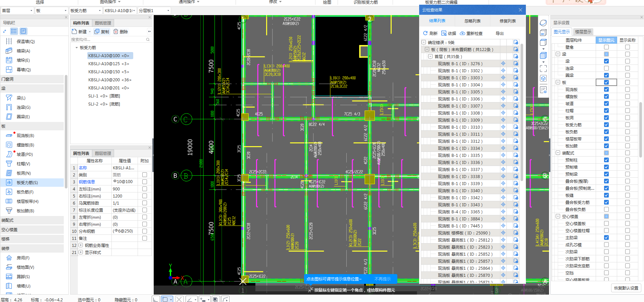Check the 附加 box for 钢筋信息 property
The width and height of the screenshot is (644, 302).
(x=145, y=182)
